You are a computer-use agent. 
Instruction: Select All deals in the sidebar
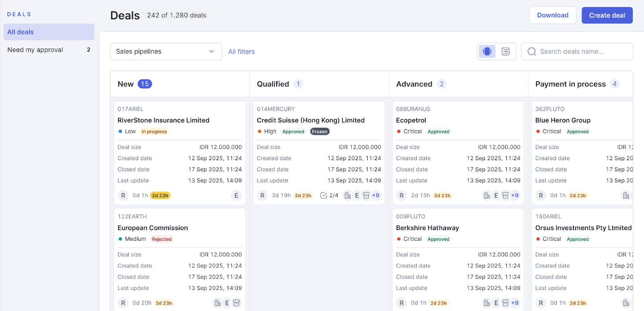49,32
